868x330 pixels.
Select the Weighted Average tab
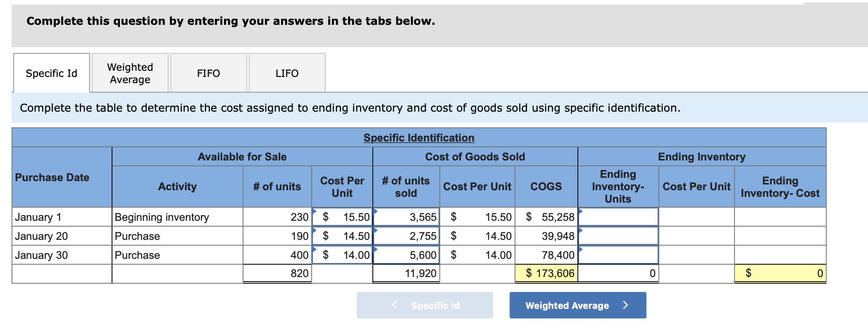click(130, 73)
